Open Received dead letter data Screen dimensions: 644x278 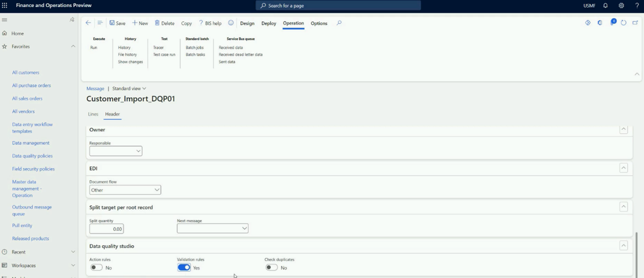pyautogui.click(x=240, y=55)
